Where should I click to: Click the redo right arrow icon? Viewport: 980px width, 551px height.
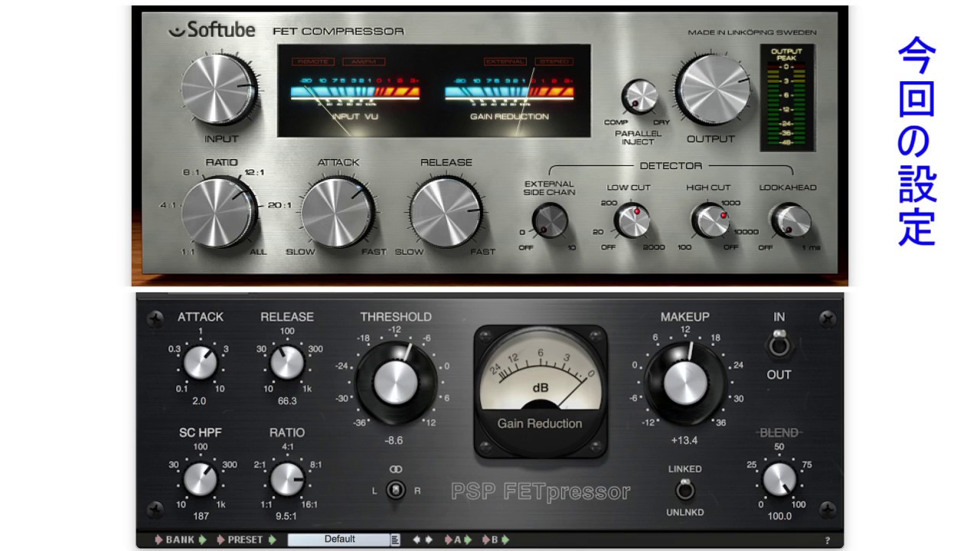(x=428, y=540)
